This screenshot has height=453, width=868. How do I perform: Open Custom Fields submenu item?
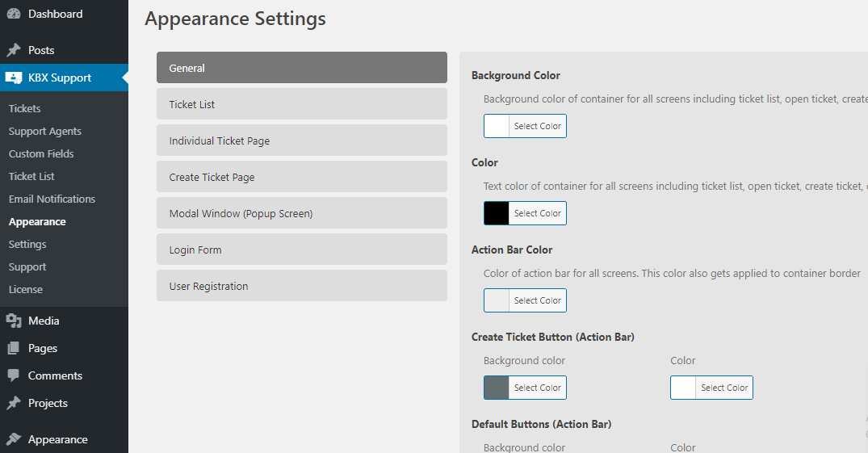click(41, 154)
